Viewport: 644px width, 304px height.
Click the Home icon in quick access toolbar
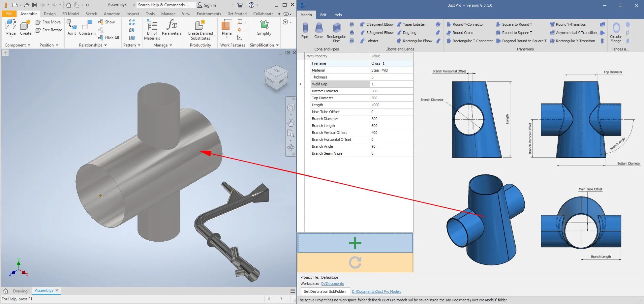click(68, 5)
